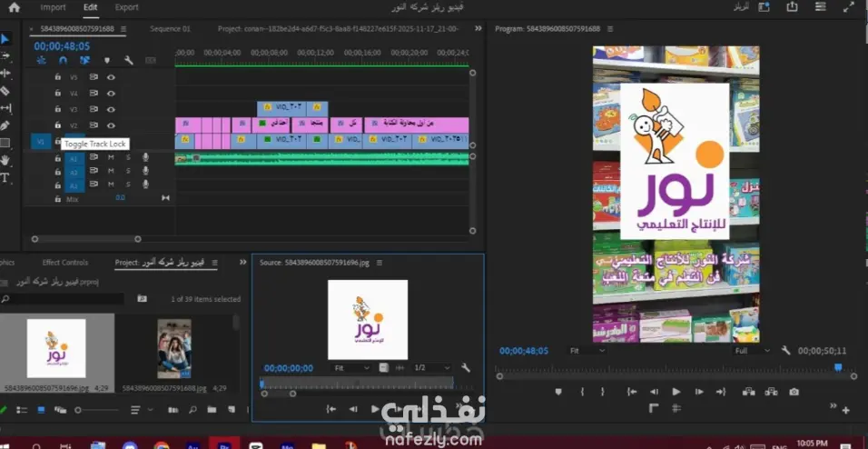Click Mark In bracket in Program monitor

(582, 392)
